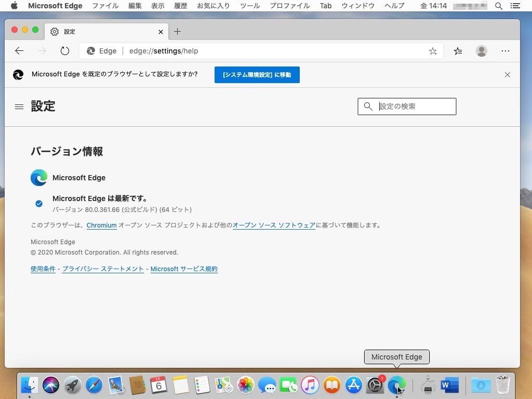The image size is (532, 399).
Task: Open Notes from the Dock
Action: point(180,385)
